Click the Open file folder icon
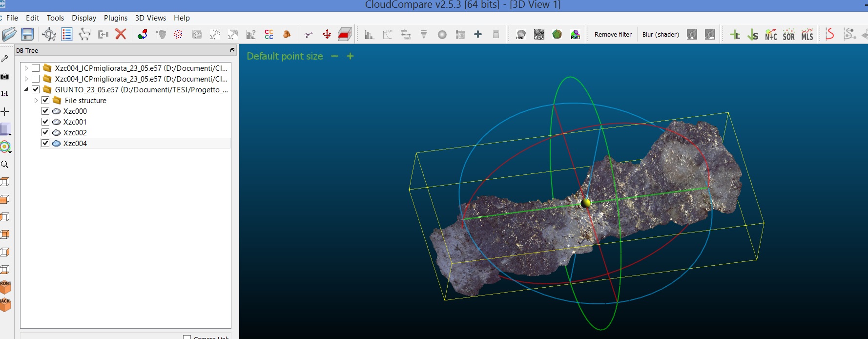Screen dimensions: 868x339 (x=9, y=34)
